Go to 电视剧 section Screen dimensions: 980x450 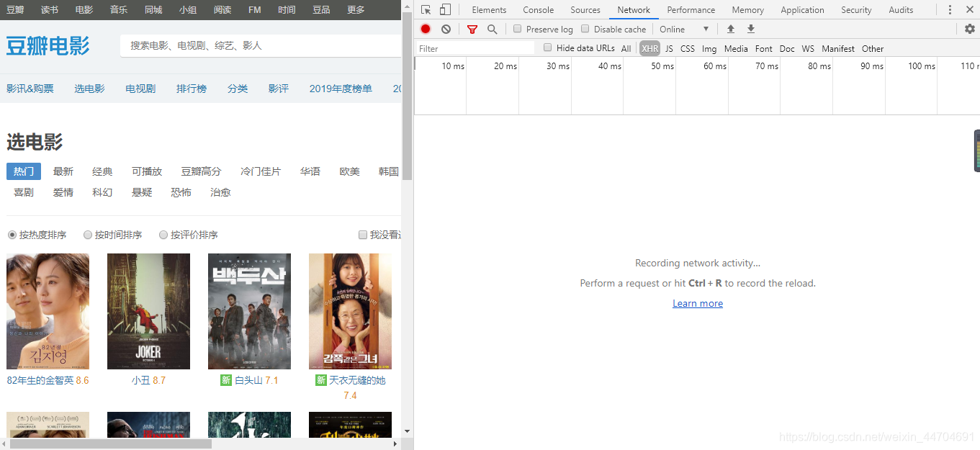[140, 89]
